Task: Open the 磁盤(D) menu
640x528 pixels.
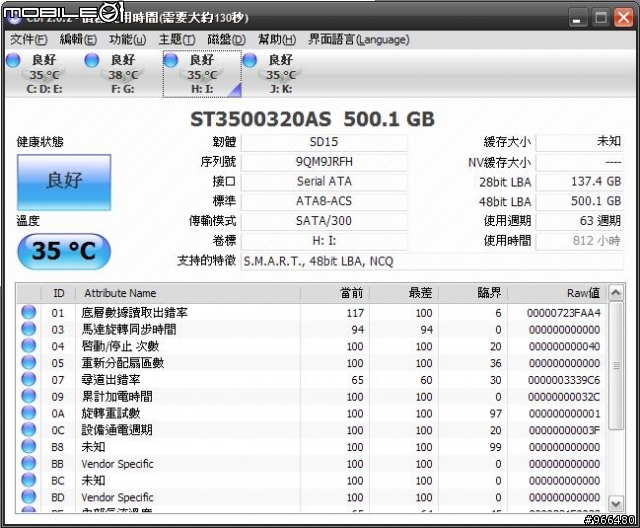Action: [x=227, y=40]
